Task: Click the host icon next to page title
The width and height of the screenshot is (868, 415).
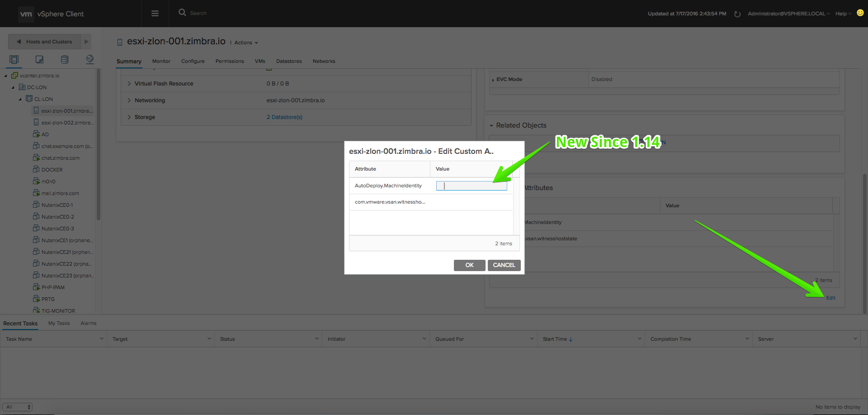Action: click(120, 42)
